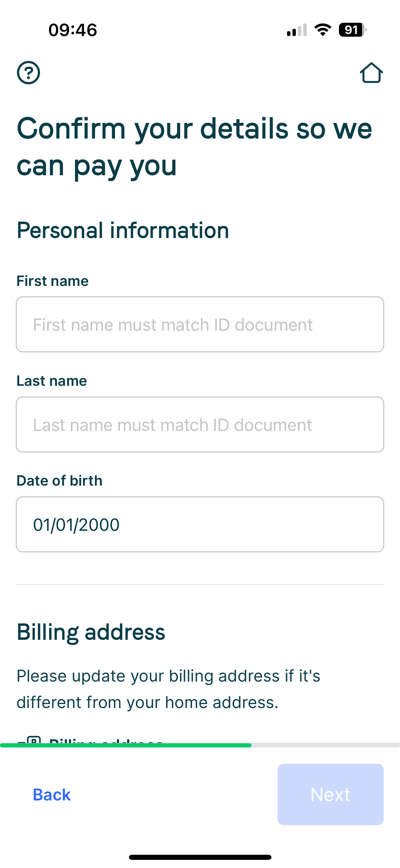Go Back to the previous step
The image size is (400, 868).
click(52, 795)
